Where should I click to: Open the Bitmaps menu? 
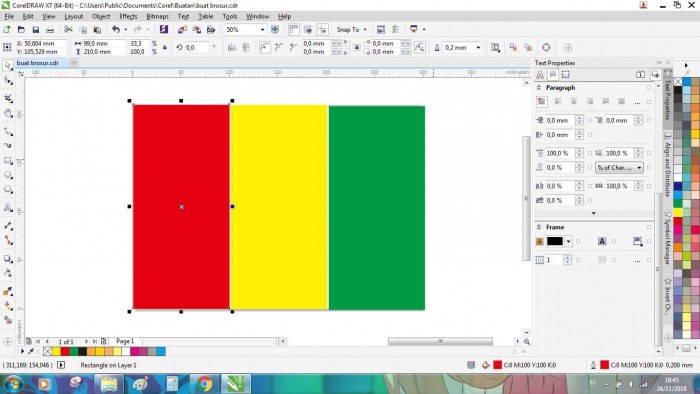tap(157, 17)
